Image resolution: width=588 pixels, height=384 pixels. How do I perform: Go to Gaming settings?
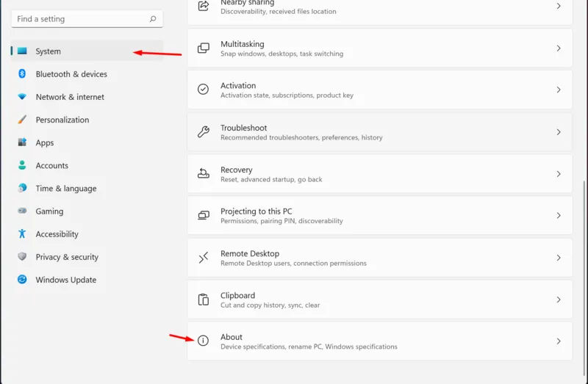click(x=87, y=211)
